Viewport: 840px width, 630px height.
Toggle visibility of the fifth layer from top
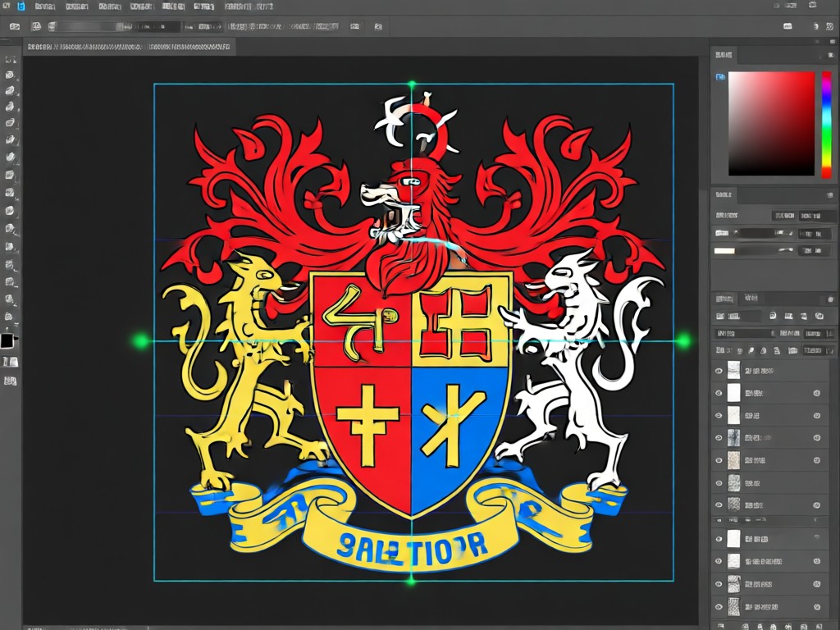[x=719, y=461]
